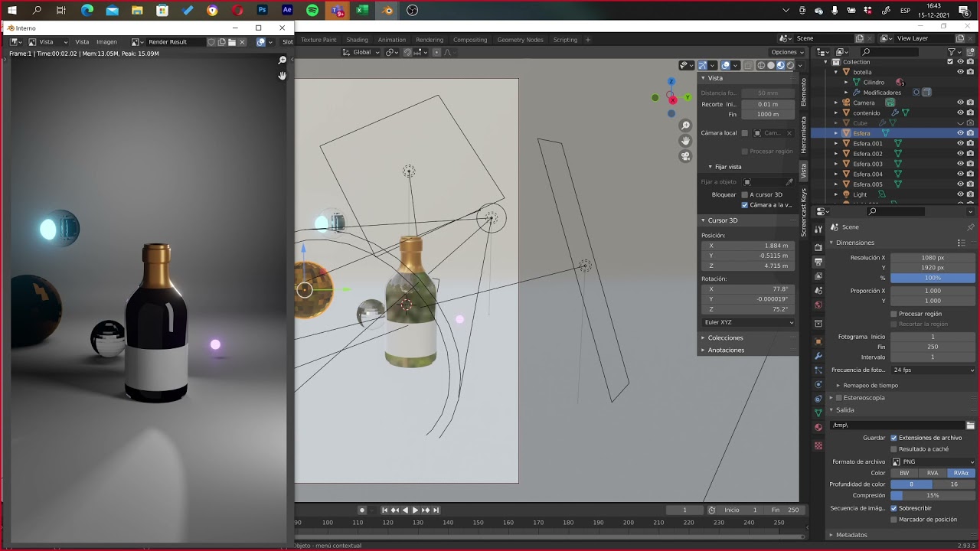Select RVA color mode button
This screenshot has height=551, width=980.
click(x=933, y=473)
